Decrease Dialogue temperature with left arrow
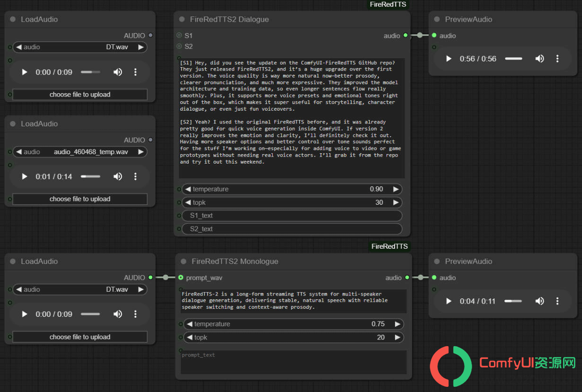 click(x=188, y=189)
